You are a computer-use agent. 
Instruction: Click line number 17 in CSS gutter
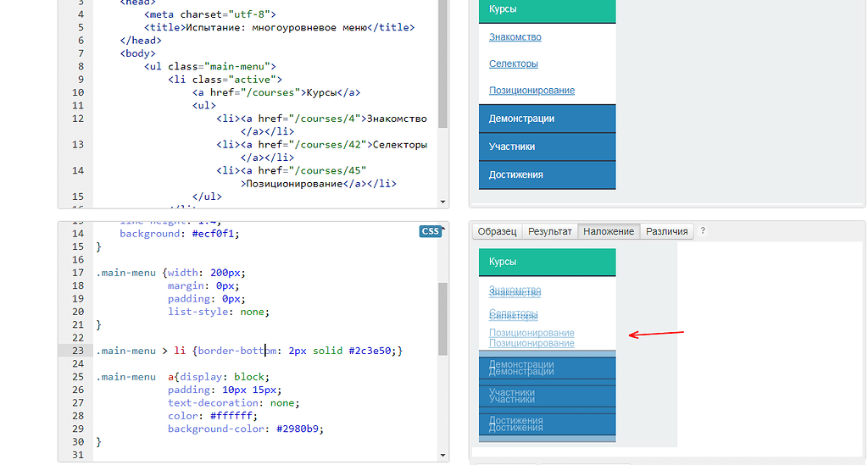tap(77, 273)
